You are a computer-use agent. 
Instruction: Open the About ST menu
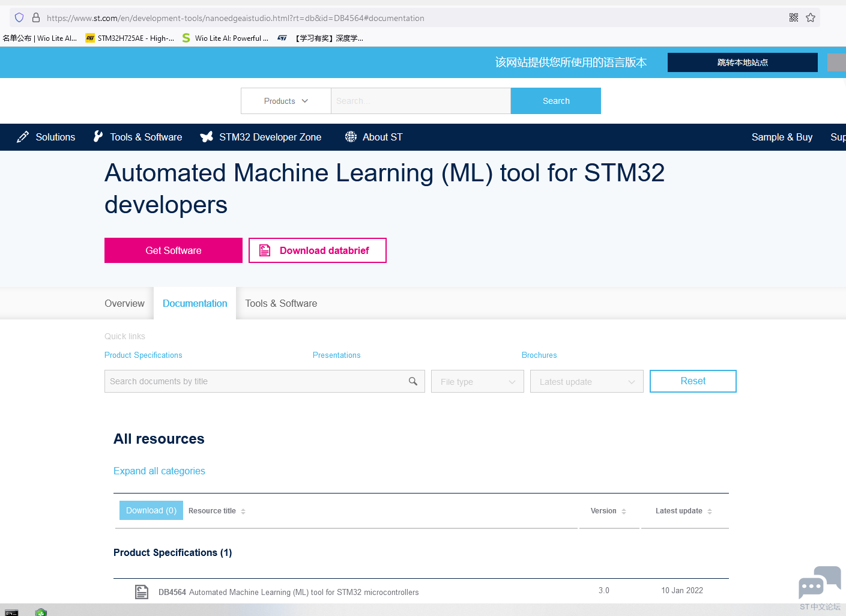(x=373, y=137)
